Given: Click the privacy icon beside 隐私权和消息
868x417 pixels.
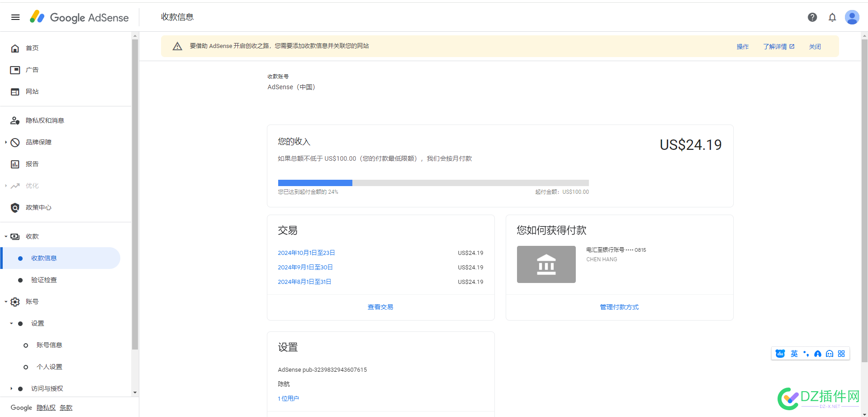Looking at the screenshot, I should click(x=15, y=120).
